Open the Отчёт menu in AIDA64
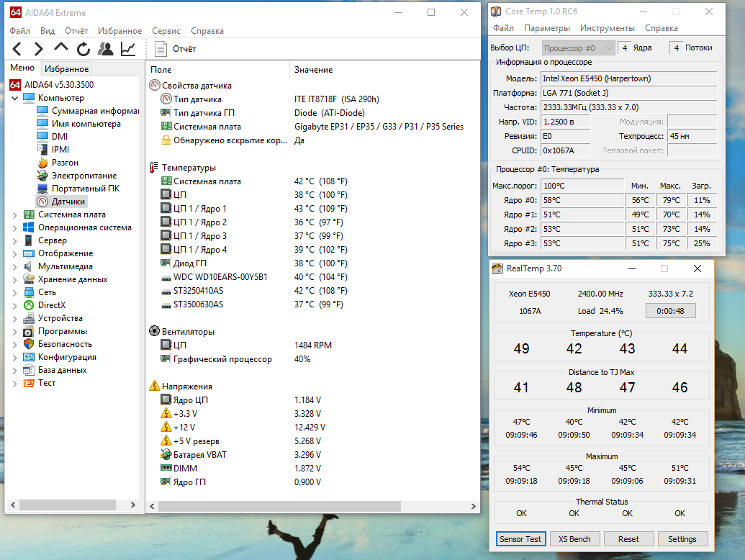This screenshot has width=745, height=560. [x=76, y=31]
